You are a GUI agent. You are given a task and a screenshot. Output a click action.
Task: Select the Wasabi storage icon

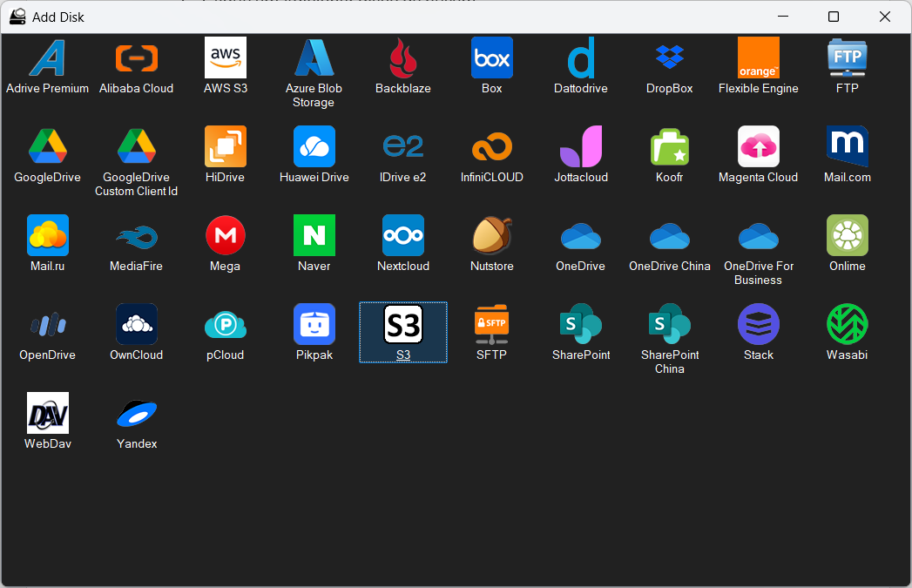pyautogui.click(x=847, y=325)
